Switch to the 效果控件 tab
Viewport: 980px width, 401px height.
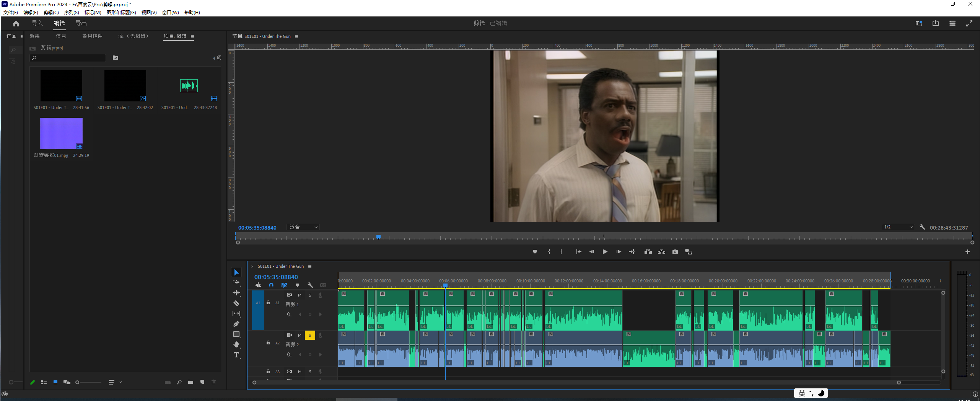pyautogui.click(x=92, y=36)
